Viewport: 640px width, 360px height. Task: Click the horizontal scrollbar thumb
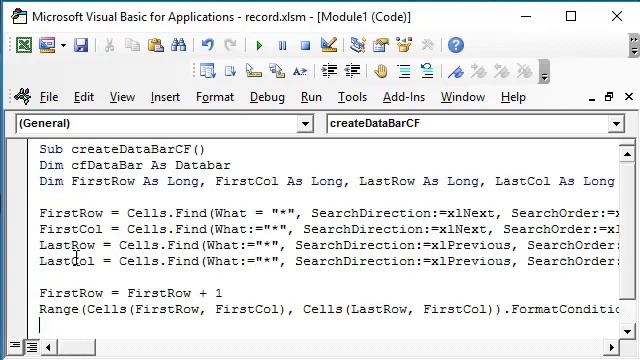[x=76, y=347]
